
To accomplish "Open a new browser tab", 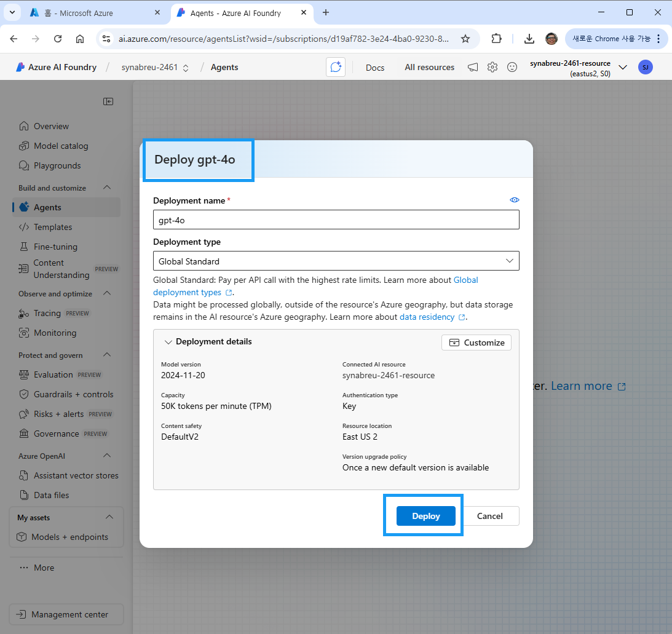I will coord(326,12).
